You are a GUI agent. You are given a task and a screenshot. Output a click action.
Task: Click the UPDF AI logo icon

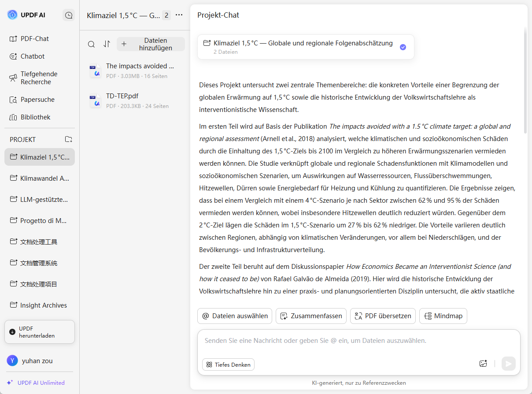point(12,15)
